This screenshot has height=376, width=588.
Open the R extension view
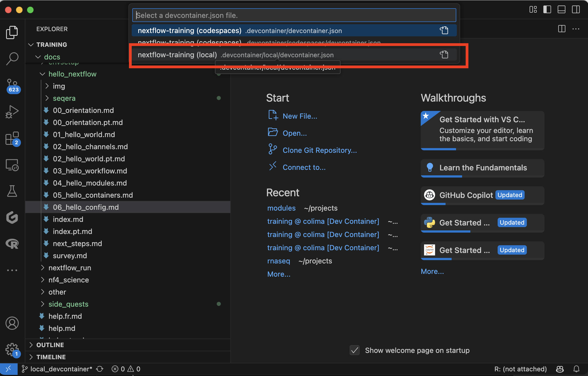pos(12,244)
